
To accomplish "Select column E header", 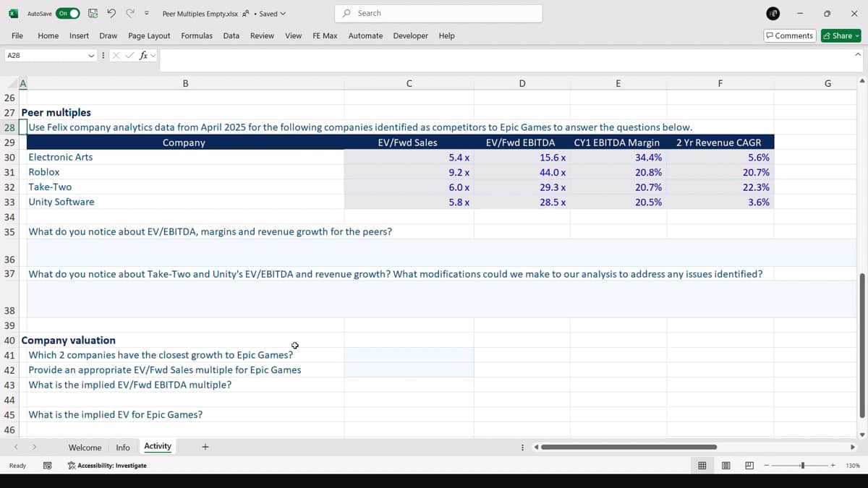I will [618, 83].
